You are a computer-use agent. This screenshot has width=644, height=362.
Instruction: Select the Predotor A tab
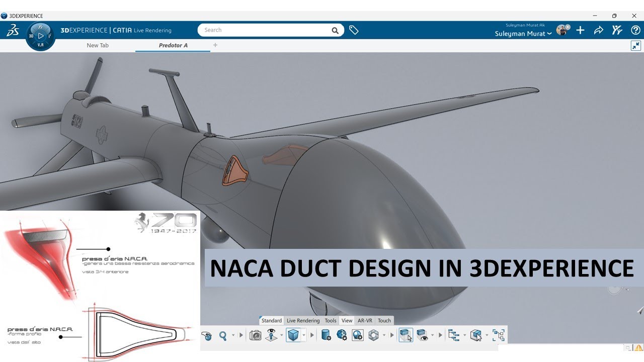173,45
